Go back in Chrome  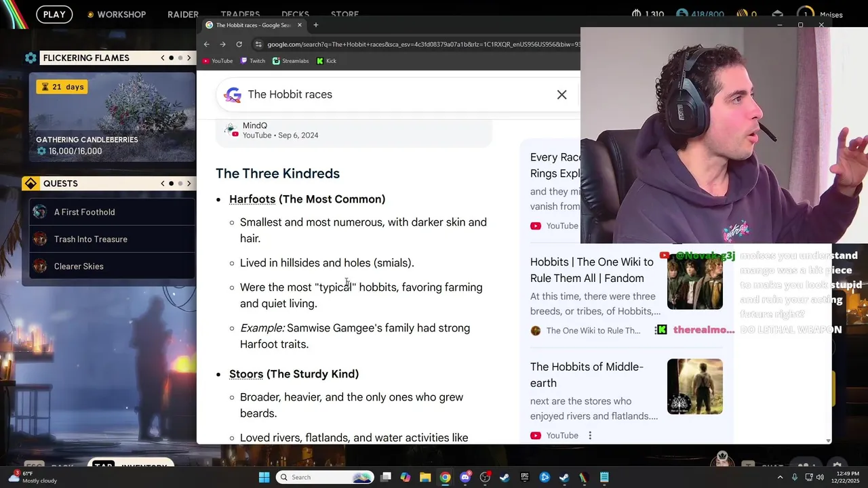(x=207, y=44)
